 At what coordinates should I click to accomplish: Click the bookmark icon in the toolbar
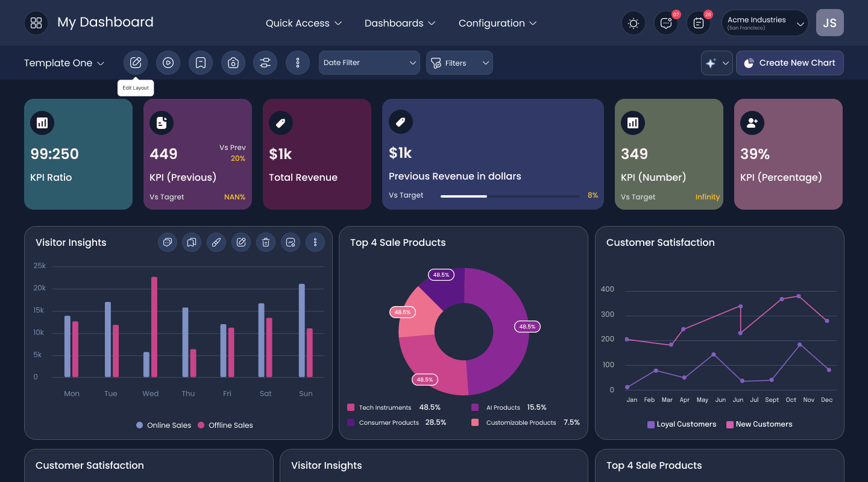point(201,63)
